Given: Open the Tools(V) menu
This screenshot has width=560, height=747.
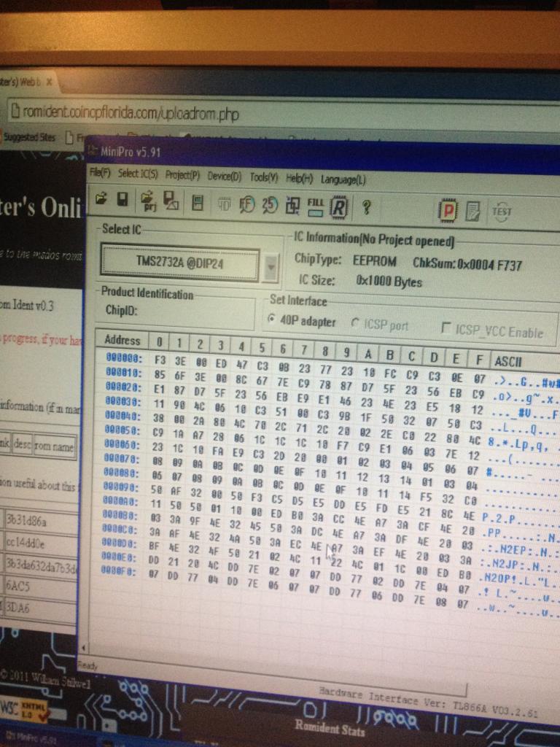Looking at the screenshot, I should 263,177.
